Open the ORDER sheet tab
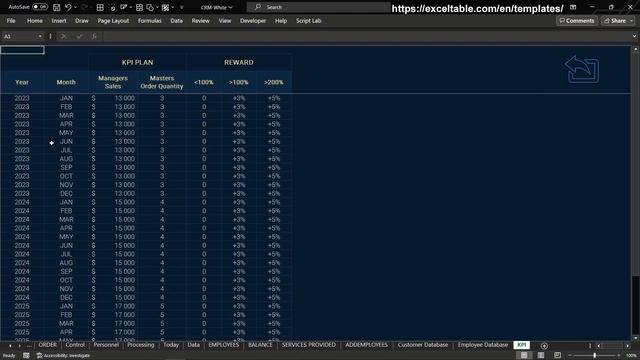 [47, 345]
